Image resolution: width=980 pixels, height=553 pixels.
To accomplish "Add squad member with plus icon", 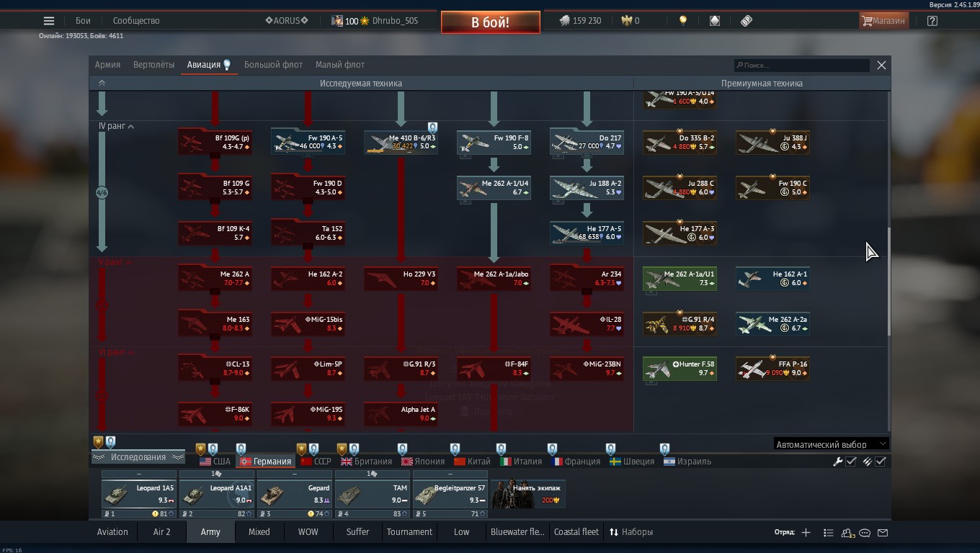I will click(x=806, y=532).
